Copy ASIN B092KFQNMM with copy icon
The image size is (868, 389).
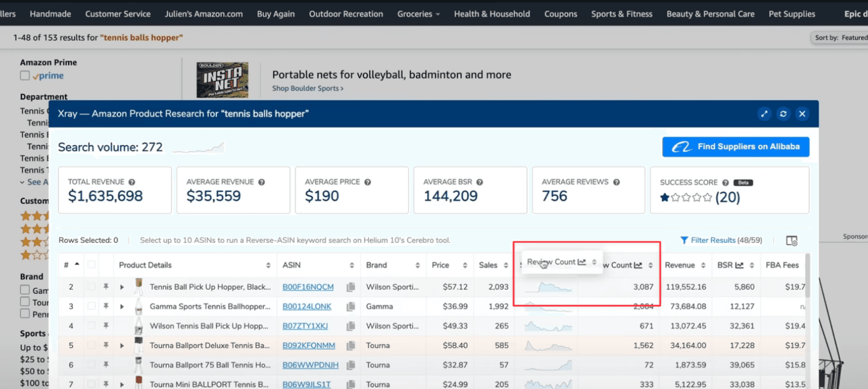[x=350, y=345]
